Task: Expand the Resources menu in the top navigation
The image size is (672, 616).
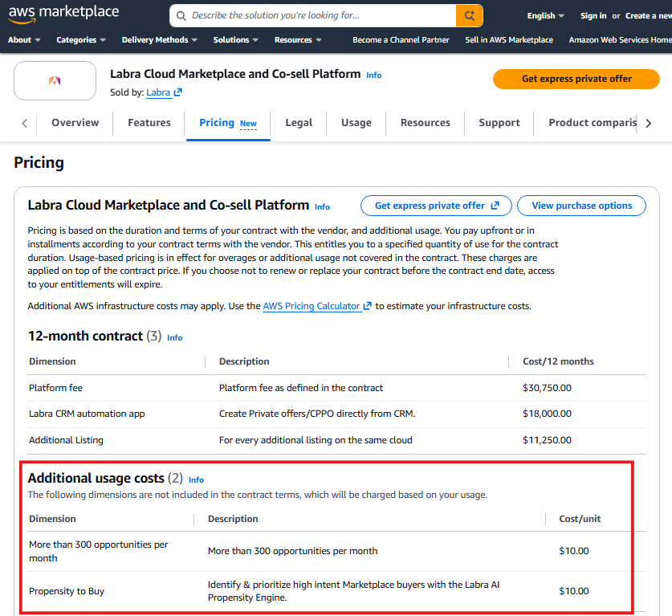Action: pos(298,40)
